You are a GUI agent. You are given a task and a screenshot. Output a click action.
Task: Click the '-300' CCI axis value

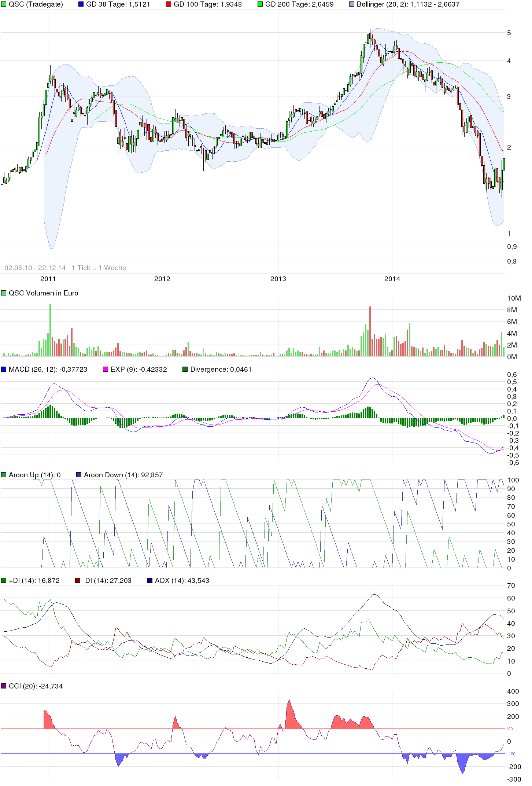point(514,779)
